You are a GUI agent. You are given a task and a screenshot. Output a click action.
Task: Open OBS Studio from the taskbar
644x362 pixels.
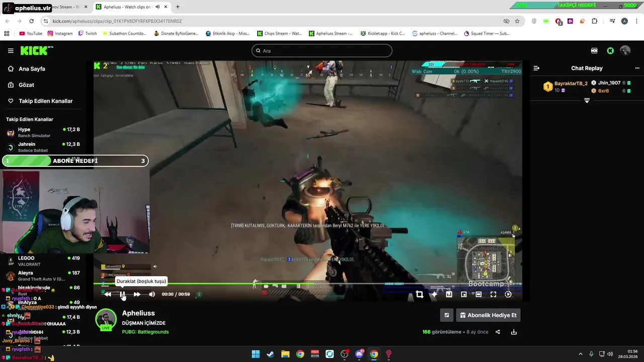[345, 354]
